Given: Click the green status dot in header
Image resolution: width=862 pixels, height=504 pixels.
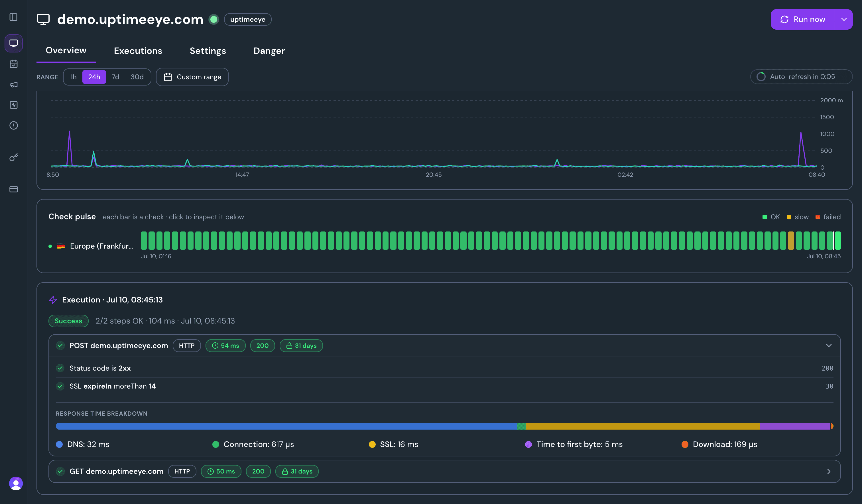Looking at the screenshot, I should 214,19.
